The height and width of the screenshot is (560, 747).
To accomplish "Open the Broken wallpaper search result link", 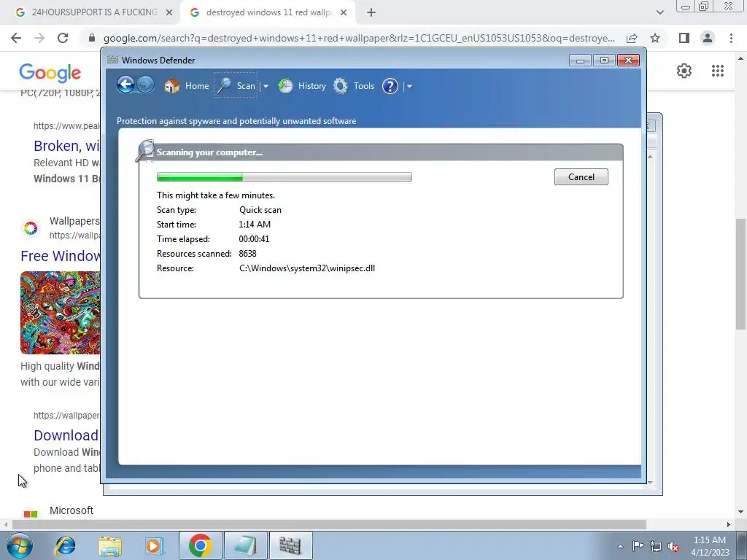I will [x=66, y=146].
